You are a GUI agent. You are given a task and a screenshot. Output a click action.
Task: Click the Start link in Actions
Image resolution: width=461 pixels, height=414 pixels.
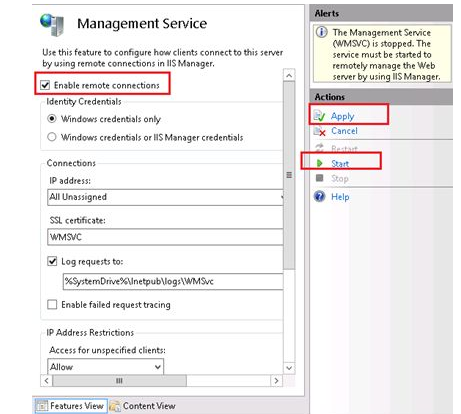340,163
